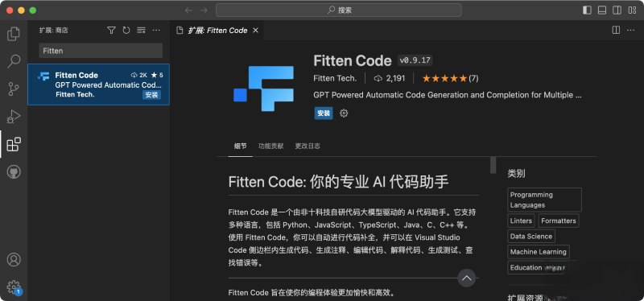Click the extensions search field containing Fitten
This screenshot has height=301, width=644.
point(101,51)
